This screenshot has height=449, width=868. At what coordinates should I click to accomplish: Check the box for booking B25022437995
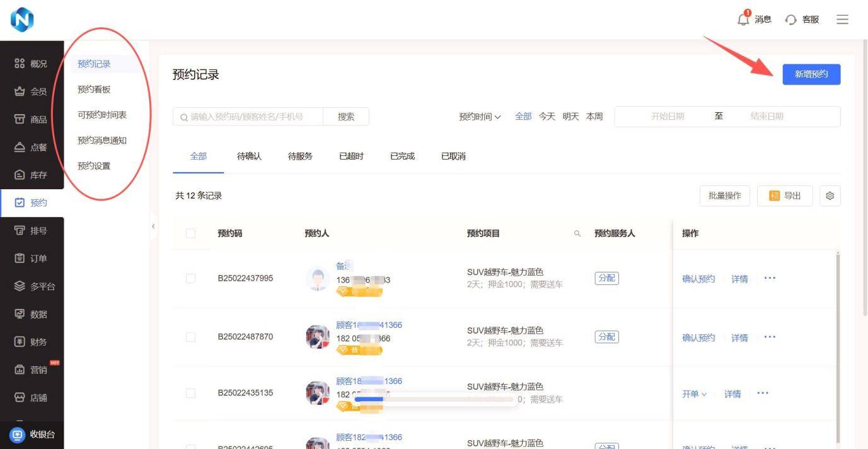coord(190,278)
